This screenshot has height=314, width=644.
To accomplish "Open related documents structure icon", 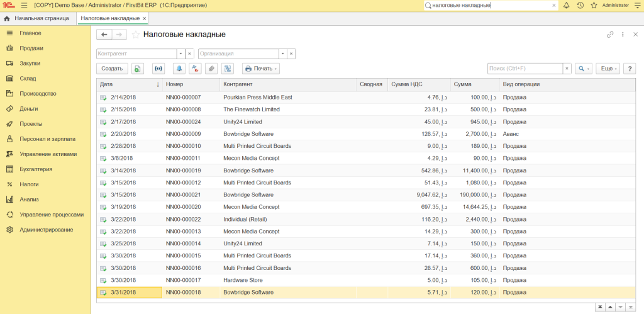I will tap(227, 69).
